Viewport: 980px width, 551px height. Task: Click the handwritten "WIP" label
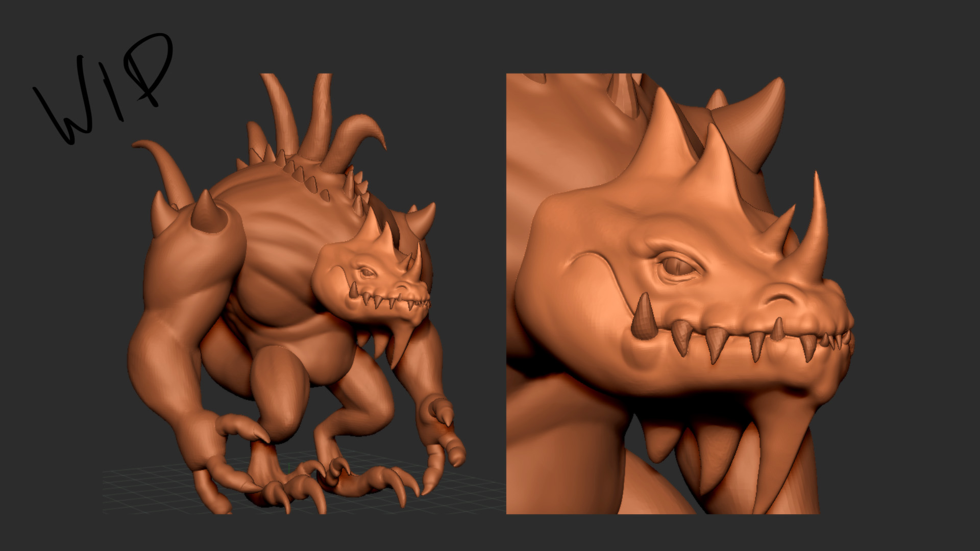(104, 88)
